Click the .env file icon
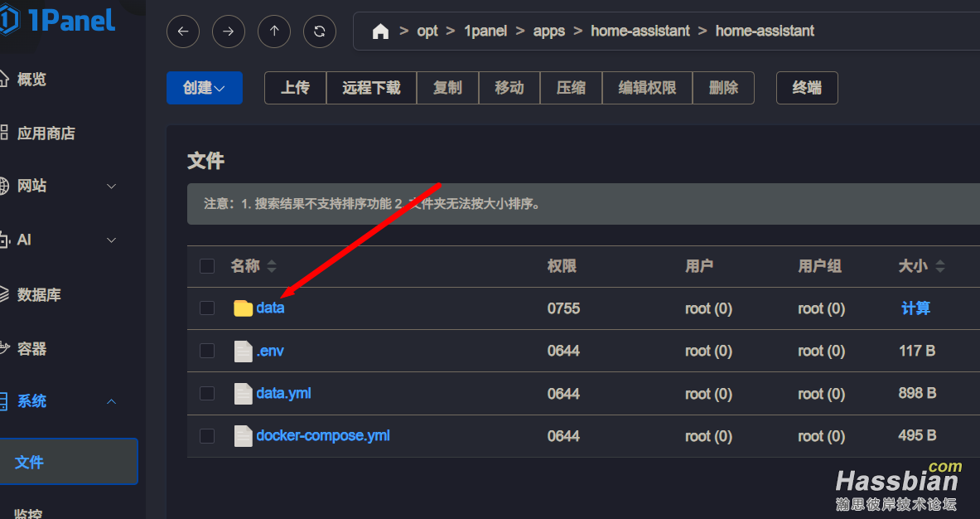This screenshot has width=980, height=519. (x=243, y=352)
